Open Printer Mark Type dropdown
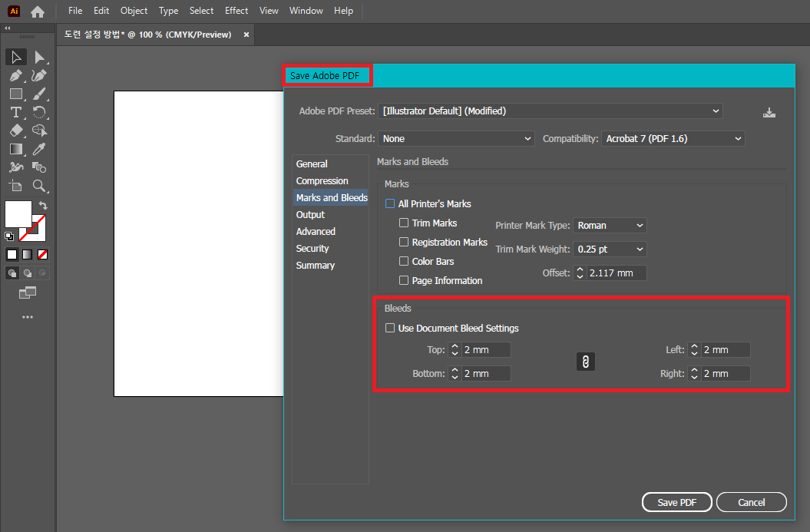810x532 pixels. click(610, 225)
